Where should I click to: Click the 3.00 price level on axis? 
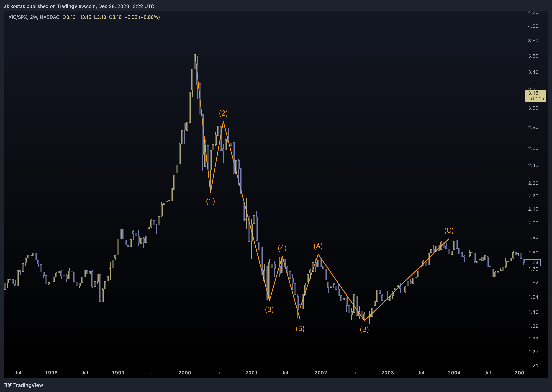tap(533, 108)
